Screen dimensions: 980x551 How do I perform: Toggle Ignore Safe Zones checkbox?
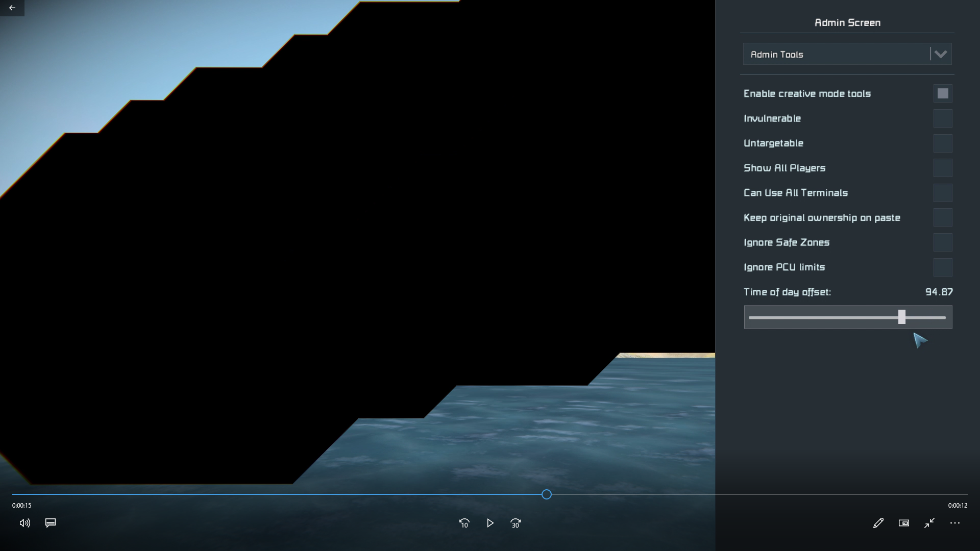point(943,242)
